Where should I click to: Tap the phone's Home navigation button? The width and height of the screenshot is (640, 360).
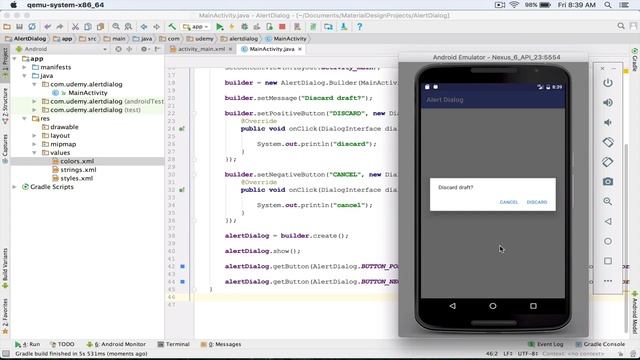493,306
